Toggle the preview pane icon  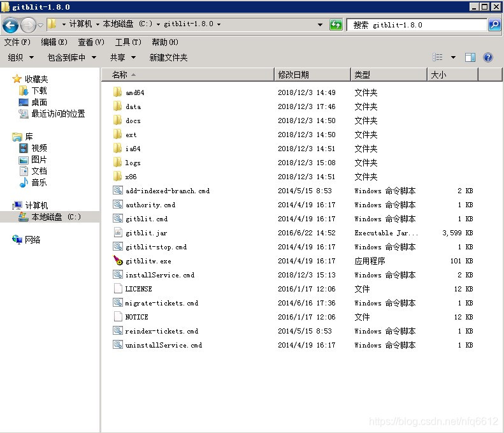[x=470, y=57]
